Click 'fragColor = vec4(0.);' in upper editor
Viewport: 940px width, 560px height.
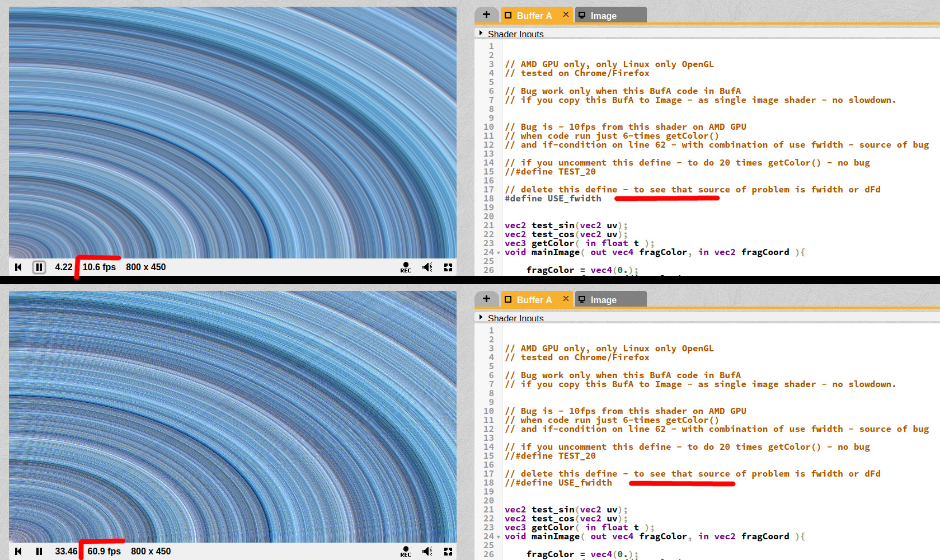[582, 270]
